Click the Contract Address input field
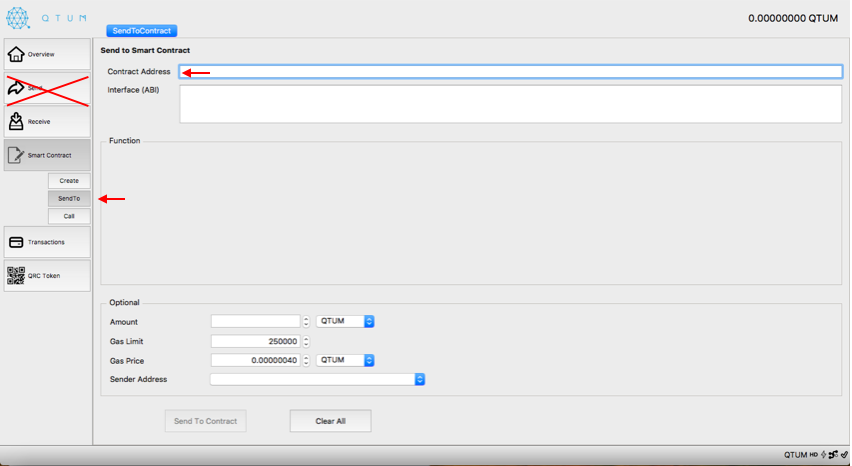Viewport: 852px width, 466px height. tap(511, 72)
